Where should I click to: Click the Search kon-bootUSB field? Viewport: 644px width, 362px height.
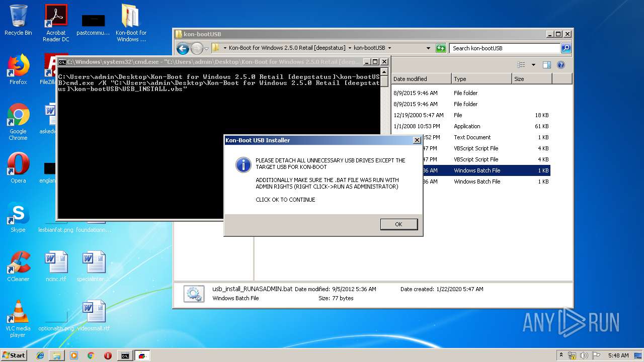505,48
